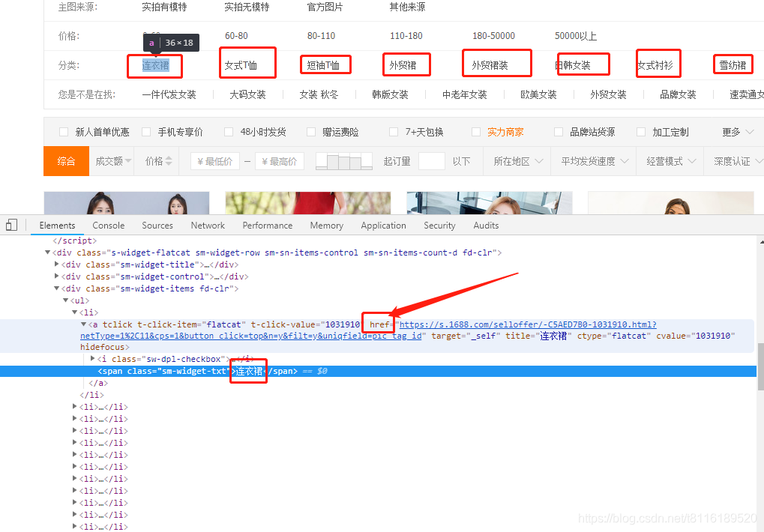The image size is (764, 532).
Task: Switch to the Console panel in DevTools
Action: point(108,225)
